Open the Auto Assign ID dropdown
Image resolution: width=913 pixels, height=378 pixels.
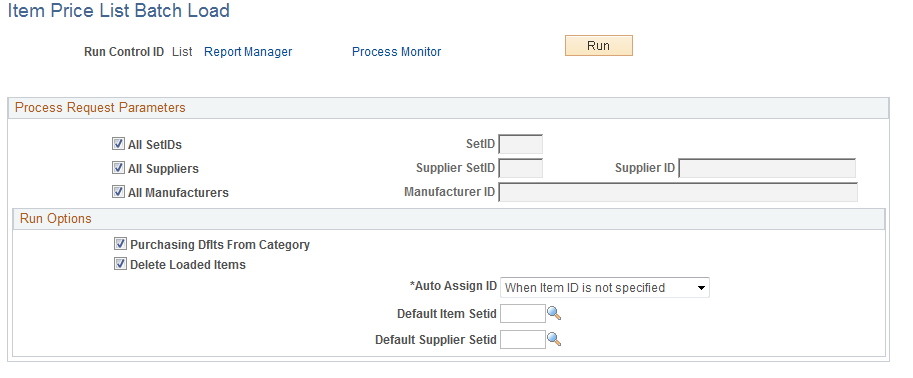point(604,288)
